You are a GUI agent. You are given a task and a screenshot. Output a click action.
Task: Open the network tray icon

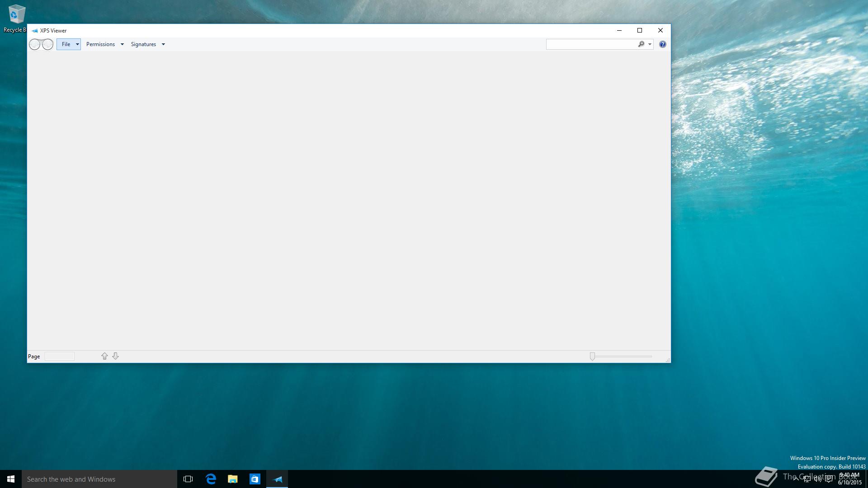[x=807, y=479]
